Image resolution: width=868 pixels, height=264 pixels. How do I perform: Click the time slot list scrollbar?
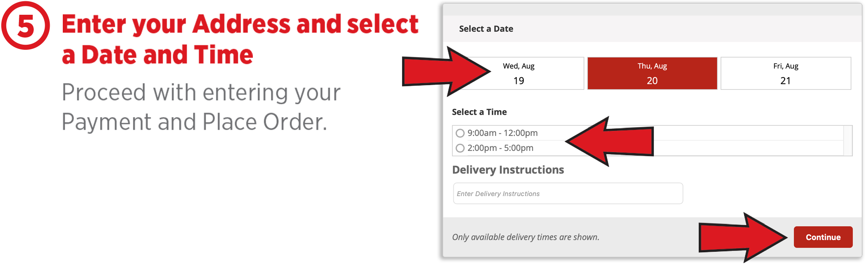848,140
